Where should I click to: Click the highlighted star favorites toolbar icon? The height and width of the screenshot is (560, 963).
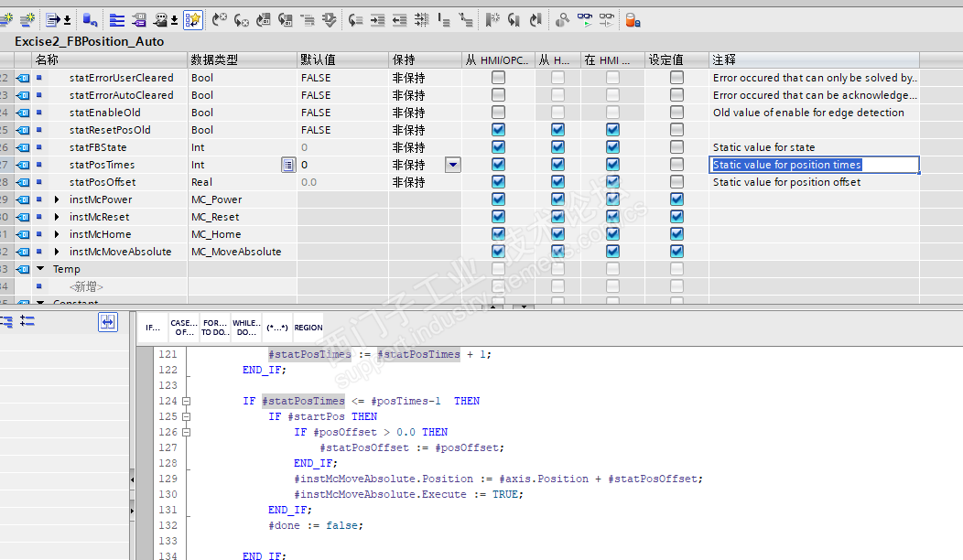pos(192,19)
